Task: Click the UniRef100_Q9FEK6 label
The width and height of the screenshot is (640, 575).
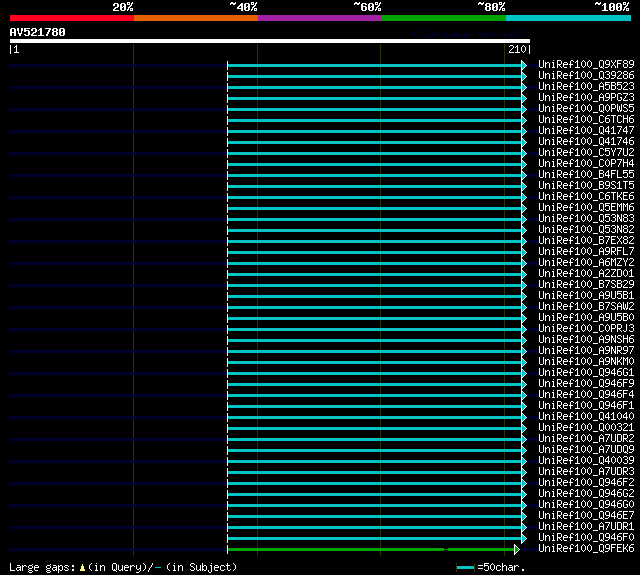Action: tap(586, 549)
